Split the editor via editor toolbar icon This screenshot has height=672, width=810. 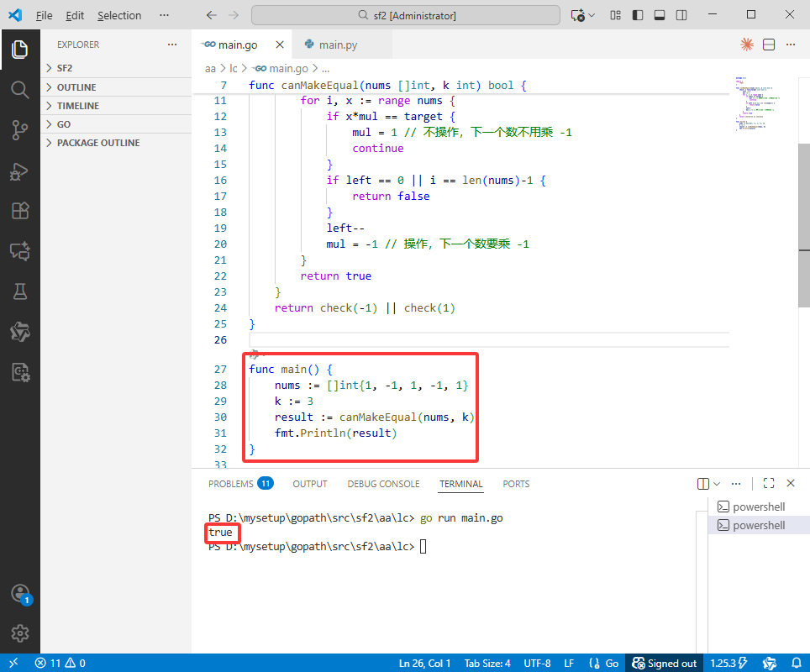[x=769, y=45]
